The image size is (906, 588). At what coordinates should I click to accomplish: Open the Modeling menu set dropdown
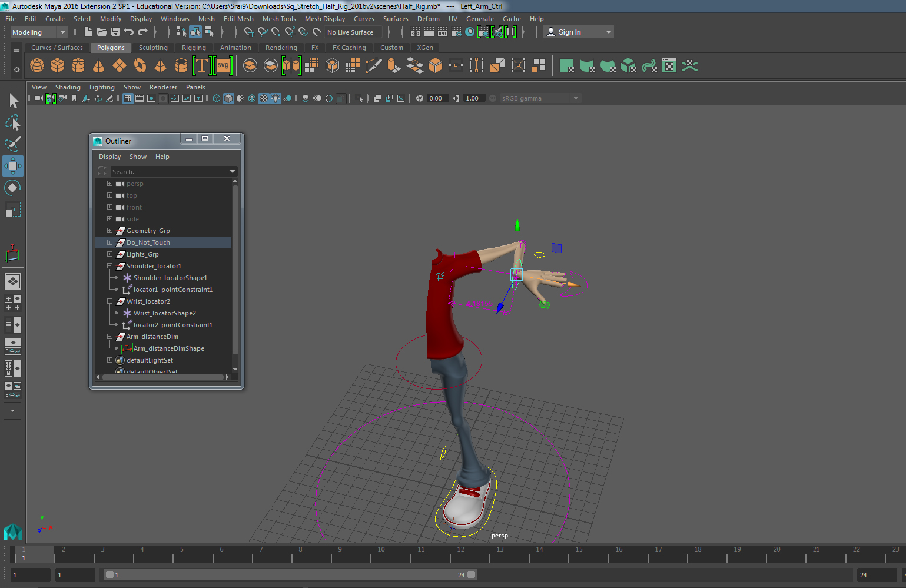pyautogui.click(x=39, y=32)
